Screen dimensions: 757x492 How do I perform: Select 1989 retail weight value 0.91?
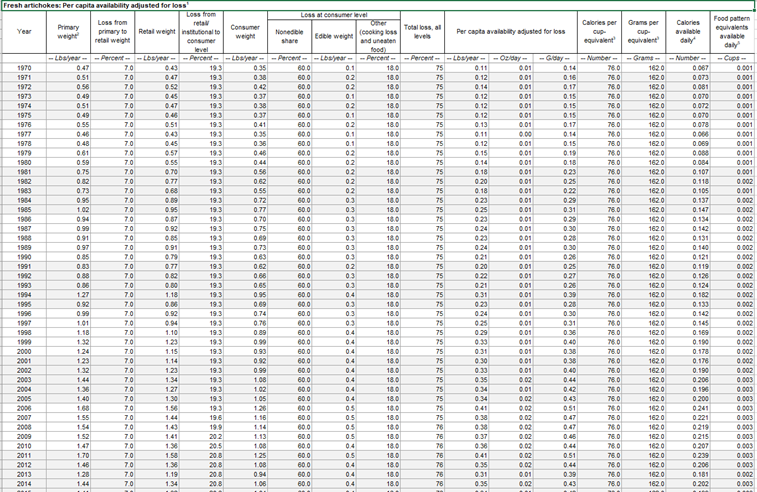pyautogui.click(x=157, y=248)
